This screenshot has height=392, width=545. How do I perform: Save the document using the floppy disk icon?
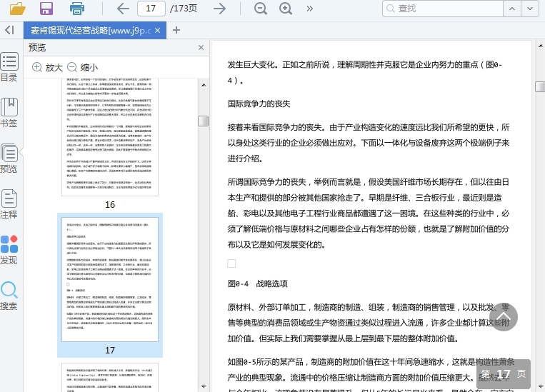coord(46,9)
